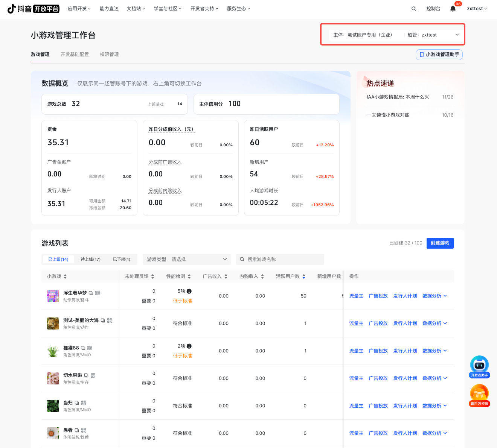Show QR code icon for 狸猫88

(90, 348)
